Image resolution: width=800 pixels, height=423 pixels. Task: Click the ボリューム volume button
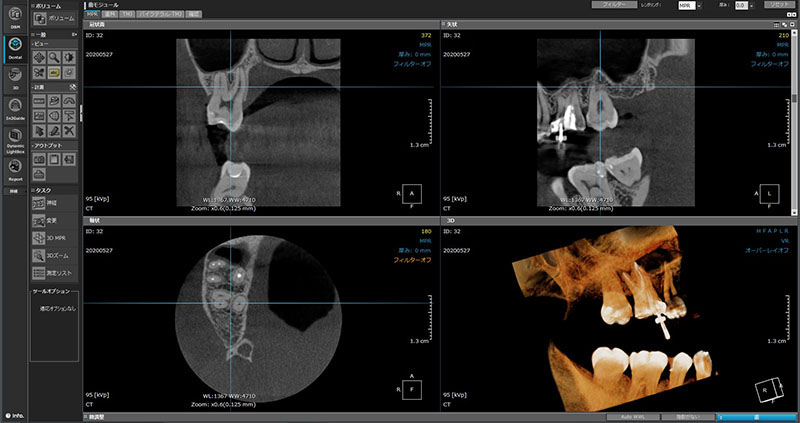pyautogui.click(x=54, y=18)
